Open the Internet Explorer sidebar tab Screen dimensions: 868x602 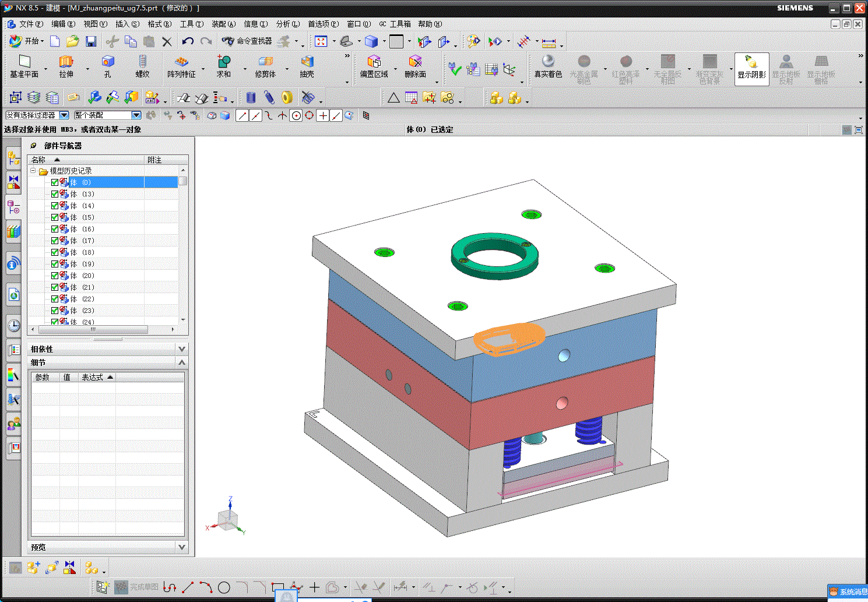tap(13, 295)
